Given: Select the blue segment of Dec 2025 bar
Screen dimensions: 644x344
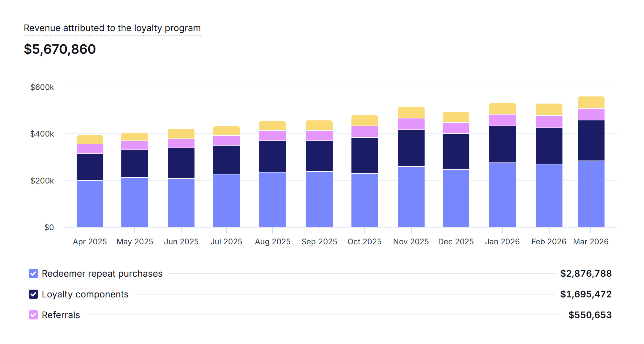Looking at the screenshot, I should pyautogui.click(x=456, y=198).
